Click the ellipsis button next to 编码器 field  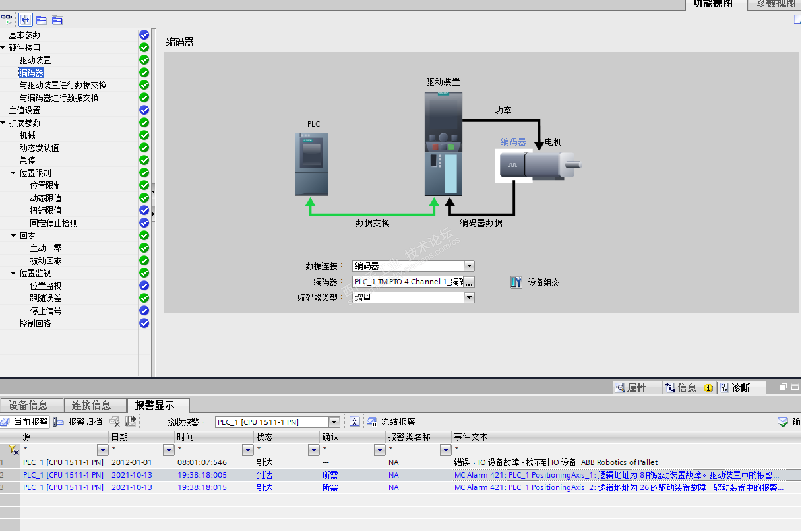(469, 282)
